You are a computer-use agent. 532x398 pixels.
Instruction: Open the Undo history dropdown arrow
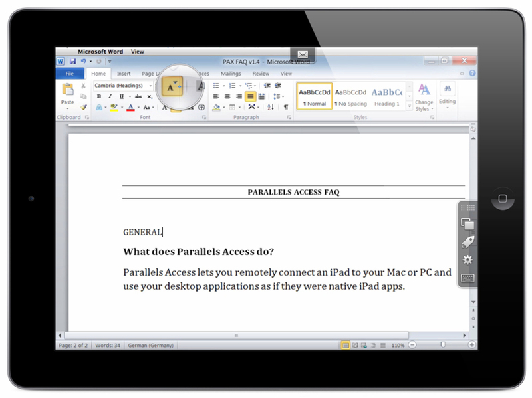(x=90, y=61)
